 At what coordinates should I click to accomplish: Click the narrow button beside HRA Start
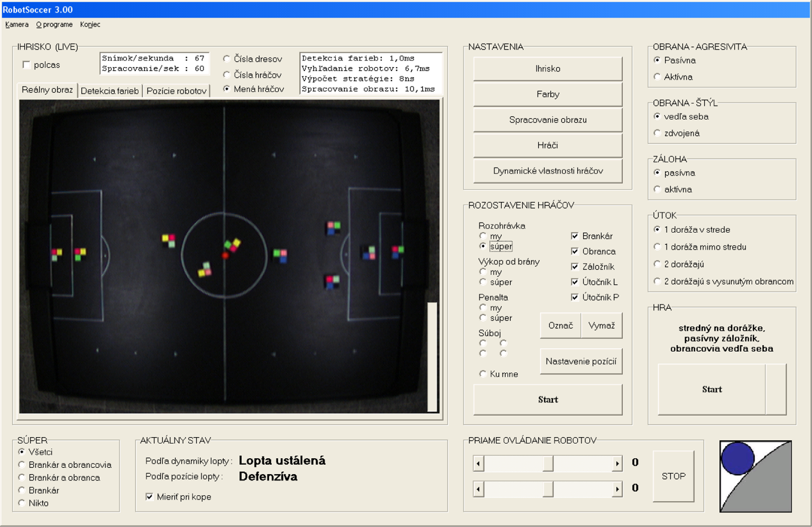tap(776, 389)
